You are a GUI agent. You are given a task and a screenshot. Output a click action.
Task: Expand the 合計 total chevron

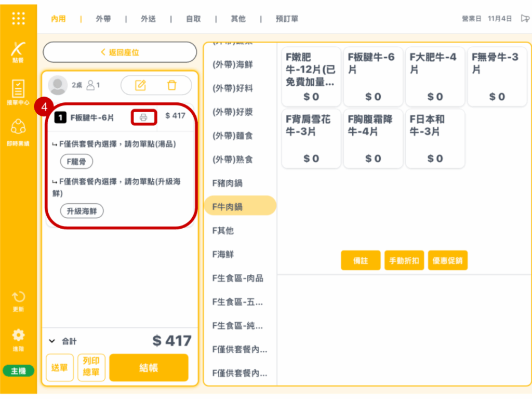52,341
